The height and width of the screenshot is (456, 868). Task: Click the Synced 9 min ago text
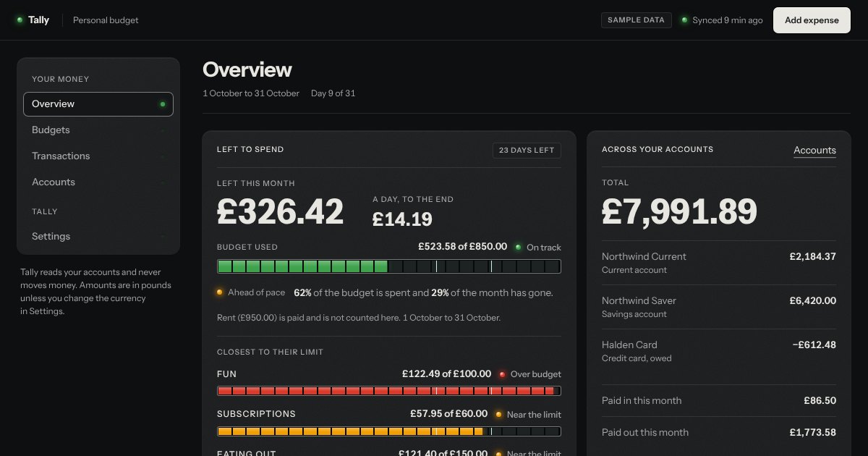pyautogui.click(x=728, y=20)
